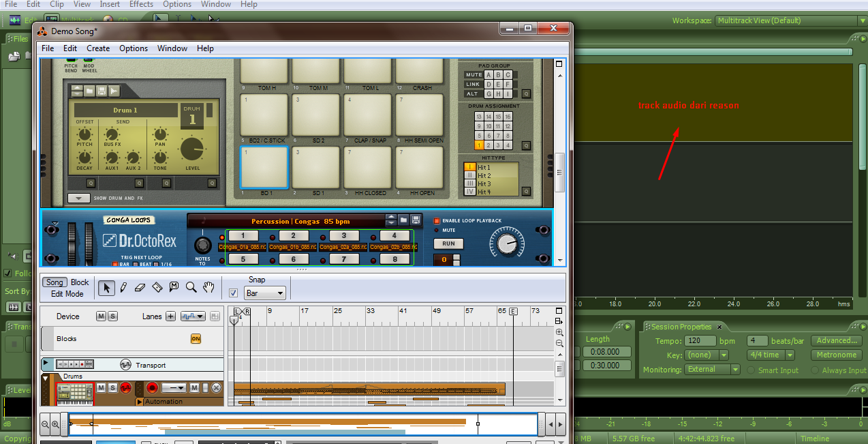Click the Save disk icon on Dr.OctoRex
Image resolution: width=868 pixels, height=444 pixels.
click(414, 220)
